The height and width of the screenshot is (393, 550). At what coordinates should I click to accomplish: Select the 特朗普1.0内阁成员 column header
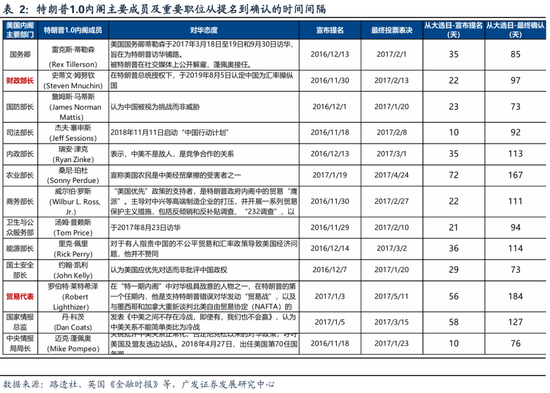(x=73, y=30)
